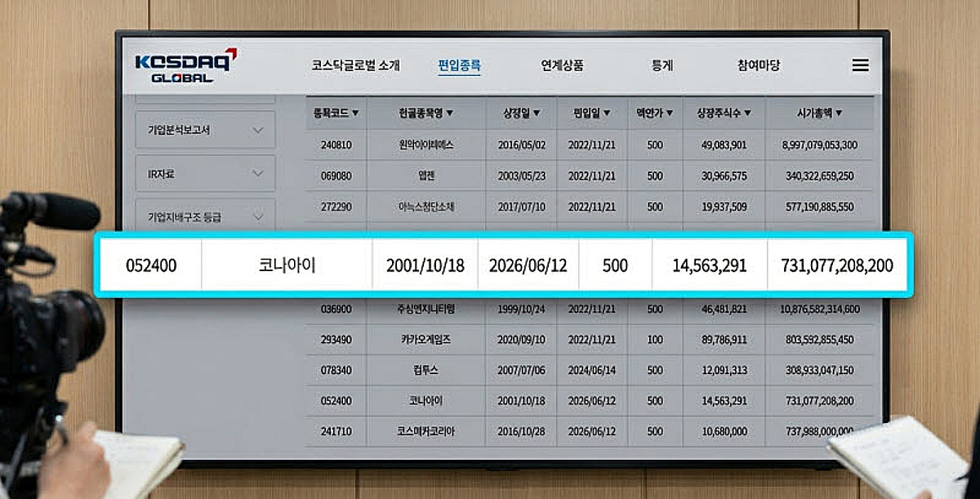This screenshot has height=499, width=980.
Task: Sort by the 한글종목명 column header
Action: (x=425, y=114)
